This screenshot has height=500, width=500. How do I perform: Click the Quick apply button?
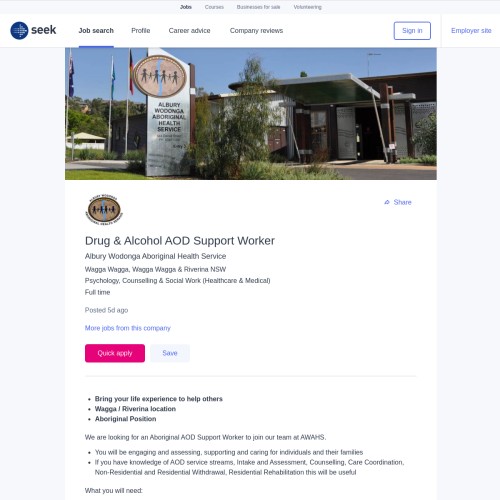click(x=115, y=353)
